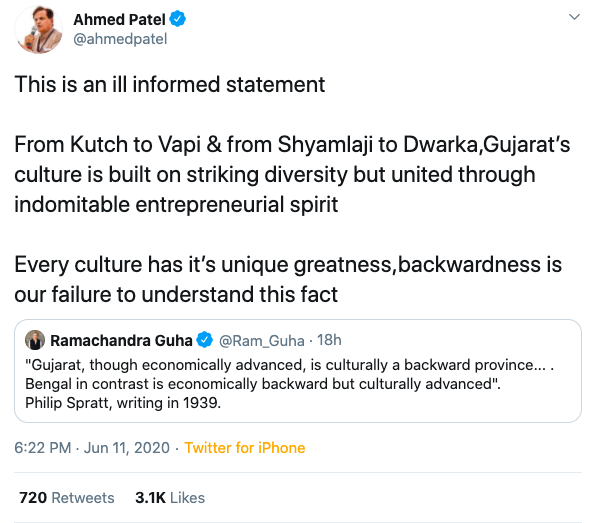This screenshot has width=596, height=523.
Task: Click the 'Every culture has' paragraph
Action: pyautogui.click(x=288, y=279)
